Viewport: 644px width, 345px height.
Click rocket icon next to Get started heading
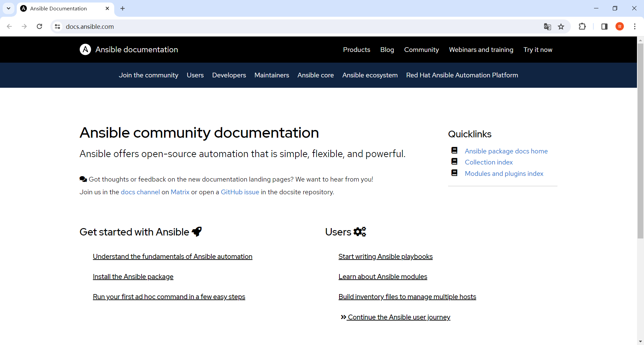pyautogui.click(x=197, y=231)
